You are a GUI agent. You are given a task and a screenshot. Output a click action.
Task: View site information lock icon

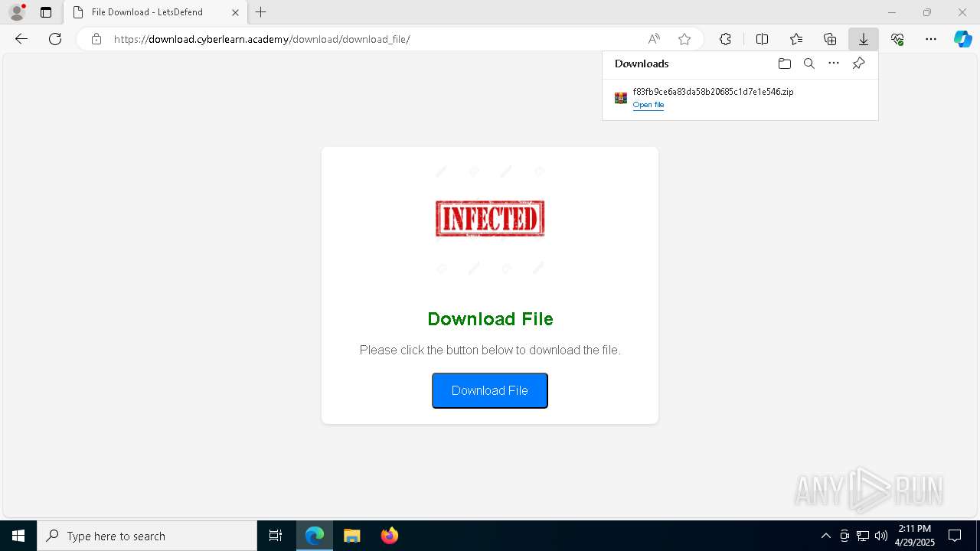96,39
